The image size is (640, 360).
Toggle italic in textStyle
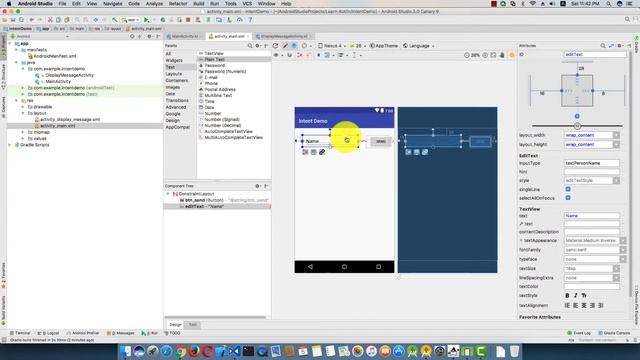[x=576, y=296]
